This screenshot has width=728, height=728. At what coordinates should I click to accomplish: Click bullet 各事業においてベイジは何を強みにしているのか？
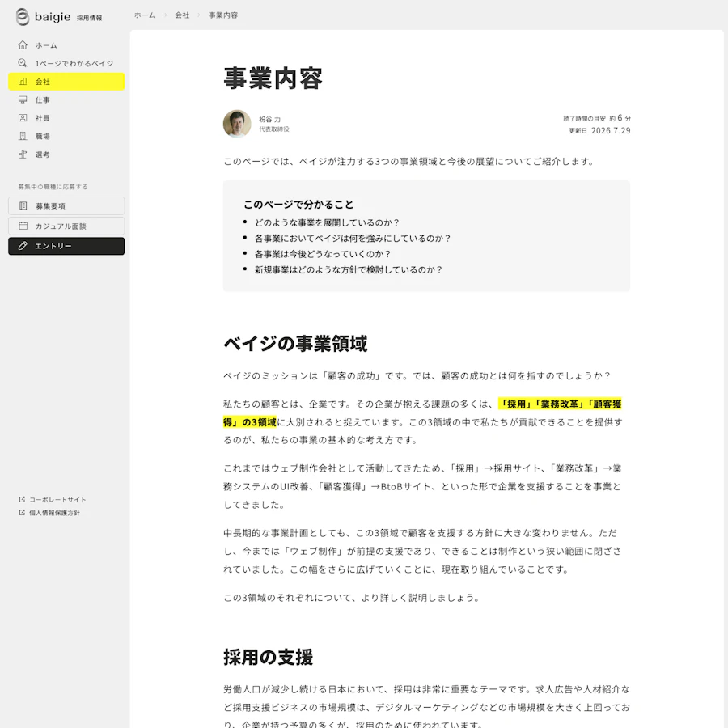point(353,238)
